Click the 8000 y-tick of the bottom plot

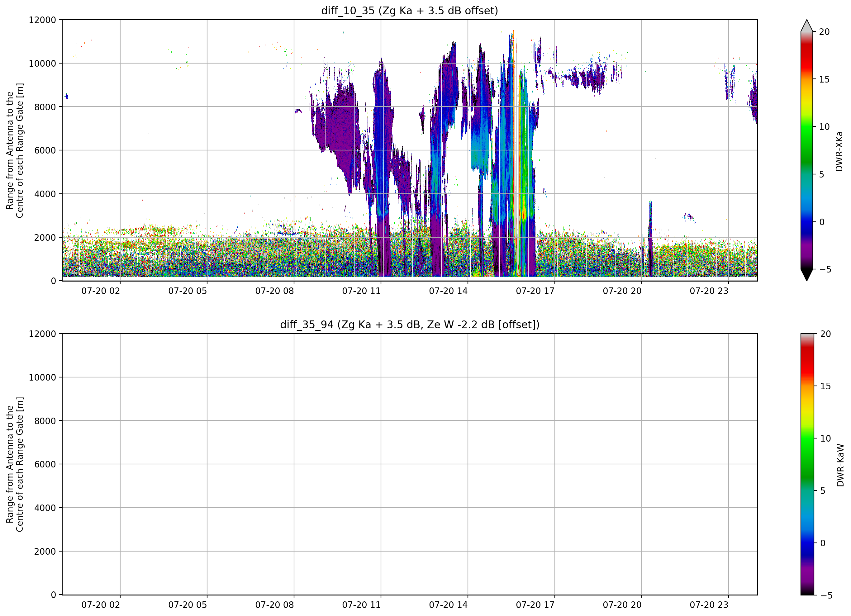pos(45,421)
